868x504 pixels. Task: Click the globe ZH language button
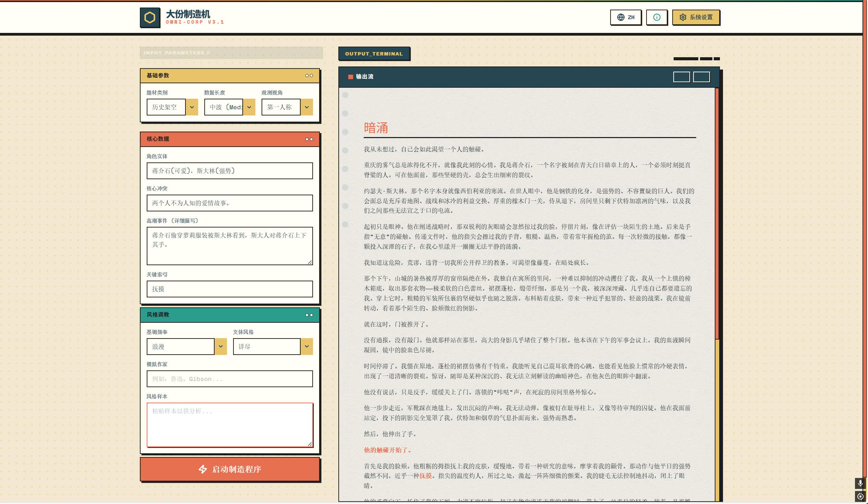click(626, 17)
